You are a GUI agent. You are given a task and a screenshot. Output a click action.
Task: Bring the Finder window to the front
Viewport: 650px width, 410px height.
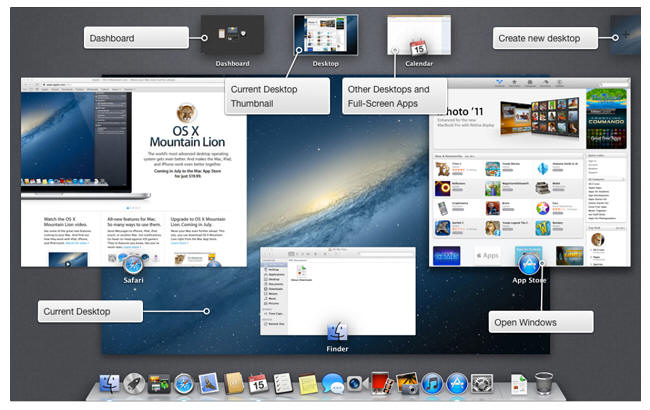click(x=337, y=291)
